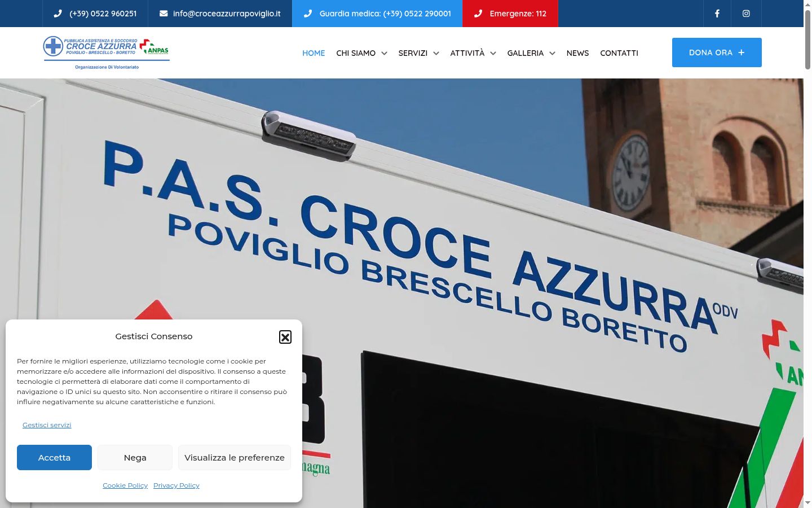Open the Attività menu item

pos(467,53)
